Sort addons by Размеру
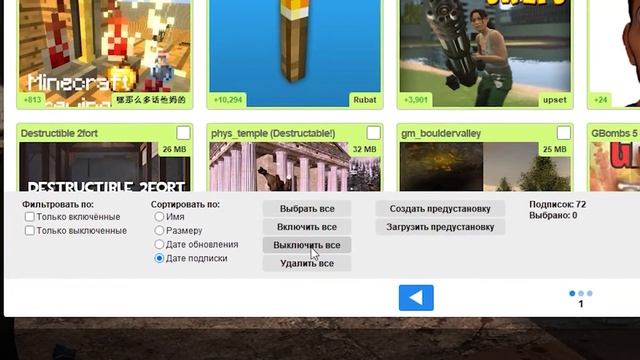The height and width of the screenshot is (360, 640). coord(159,231)
